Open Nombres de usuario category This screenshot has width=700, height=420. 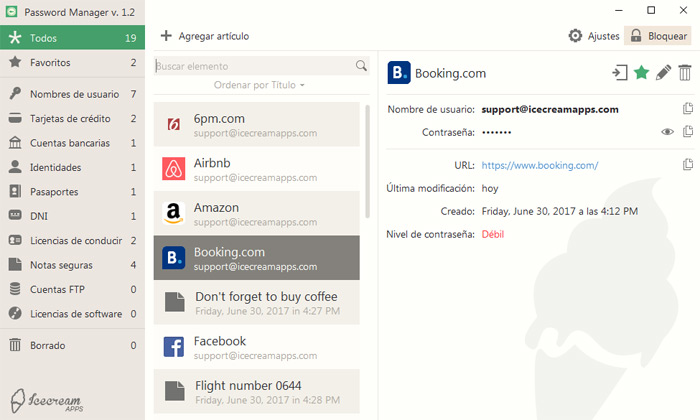[x=72, y=94]
